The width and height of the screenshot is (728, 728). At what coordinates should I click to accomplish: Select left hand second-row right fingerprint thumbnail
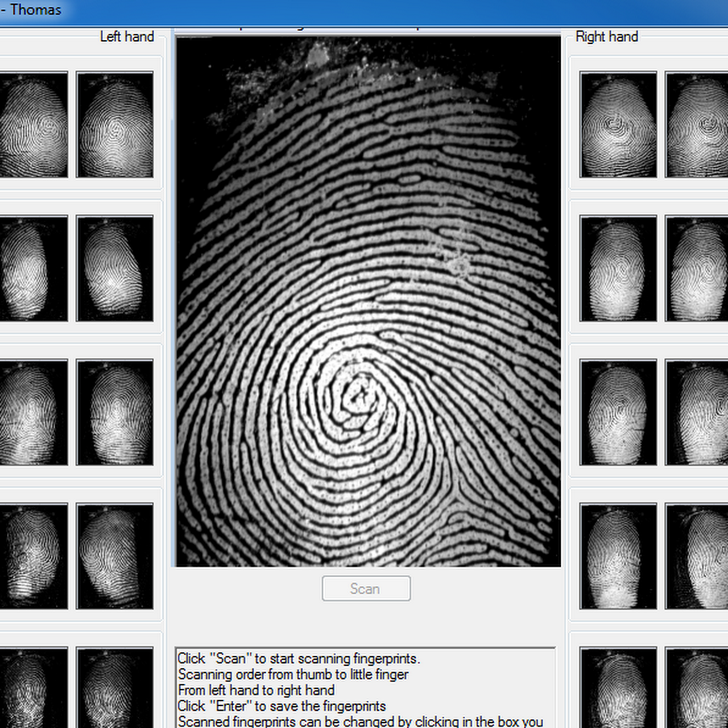click(115, 268)
